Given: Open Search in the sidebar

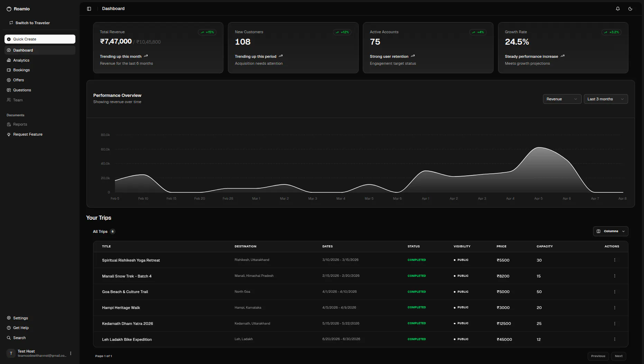Looking at the screenshot, I should pos(40,338).
